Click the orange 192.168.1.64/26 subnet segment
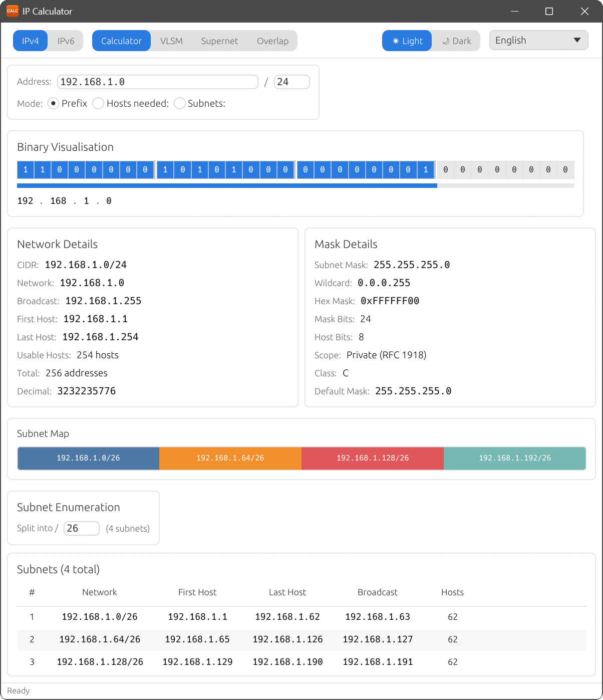Screen dimensions: 603x700 (230, 458)
